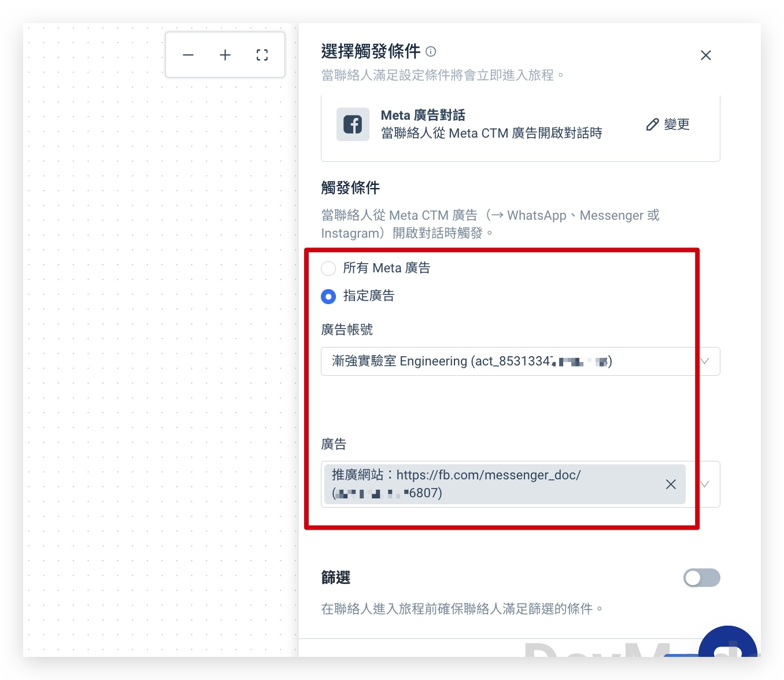Image resolution: width=784 pixels, height=680 pixels.
Task: Click the 篩選 section heading
Action: tap(336, 578)
